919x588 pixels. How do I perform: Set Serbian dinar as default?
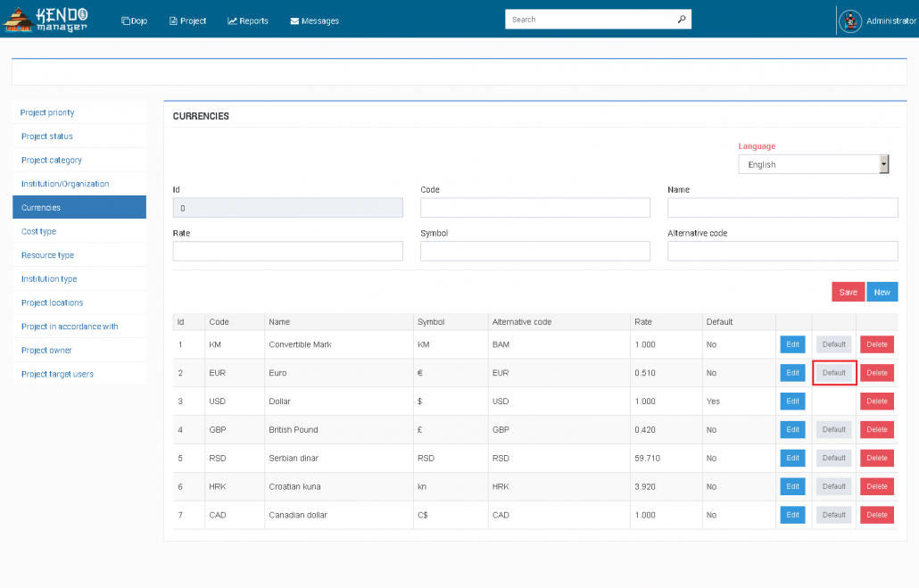tap(833, 458)
